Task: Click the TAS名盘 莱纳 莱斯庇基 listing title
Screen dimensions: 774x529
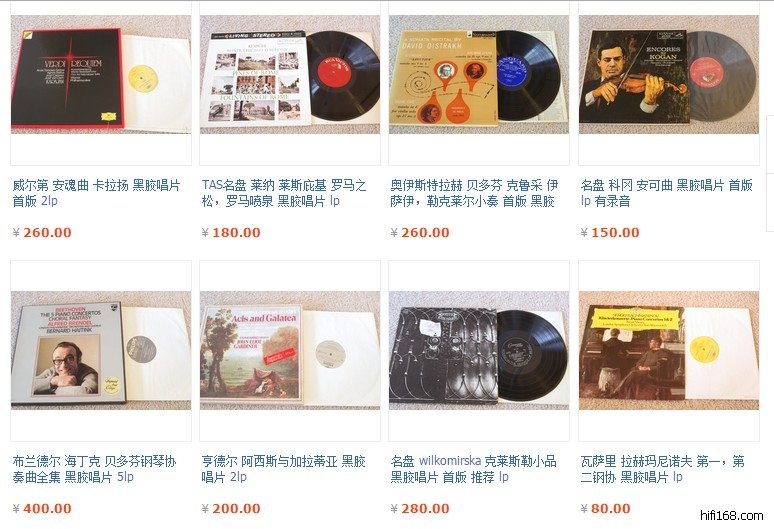Action: [284, 193]
